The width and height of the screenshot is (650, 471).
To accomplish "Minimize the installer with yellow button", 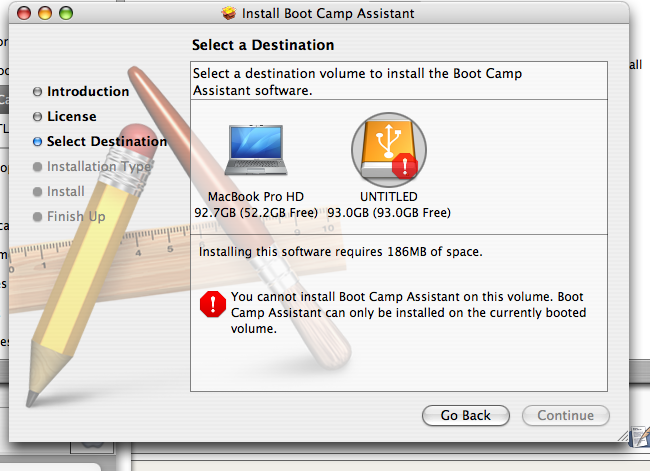I will pyautogui.click(x=45, y=13).
